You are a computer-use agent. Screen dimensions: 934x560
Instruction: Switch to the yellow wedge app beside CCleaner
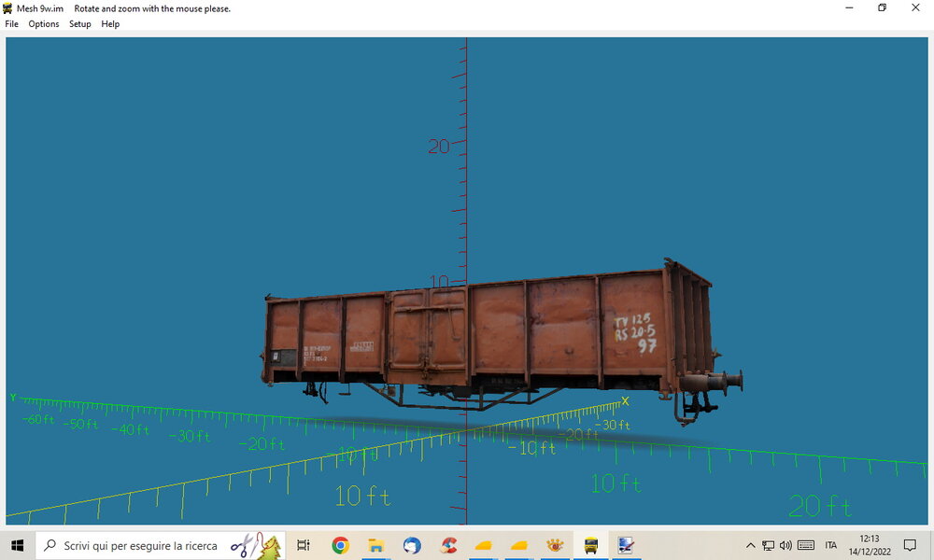(483, 545)
